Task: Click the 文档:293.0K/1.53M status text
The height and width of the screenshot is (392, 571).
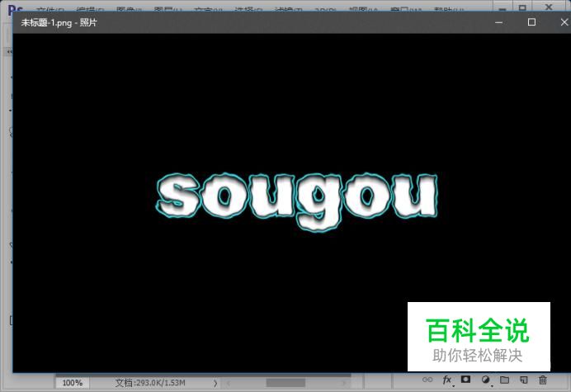Action: click(150, 383)
